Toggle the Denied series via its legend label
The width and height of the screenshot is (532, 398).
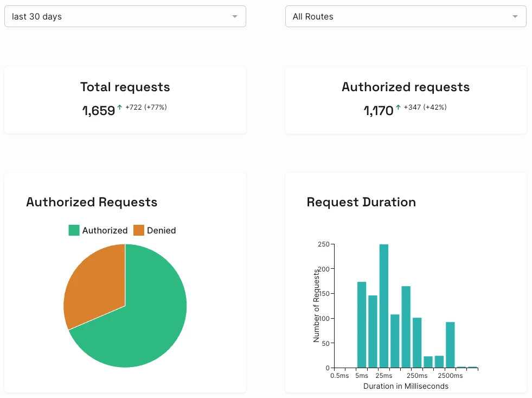tap(161, 230)
